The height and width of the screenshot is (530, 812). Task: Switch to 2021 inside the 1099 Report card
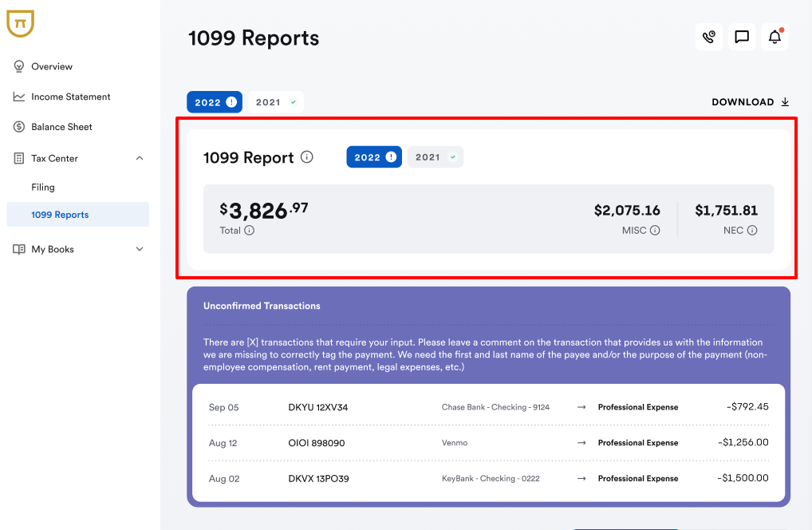click(x=435, y=157)
